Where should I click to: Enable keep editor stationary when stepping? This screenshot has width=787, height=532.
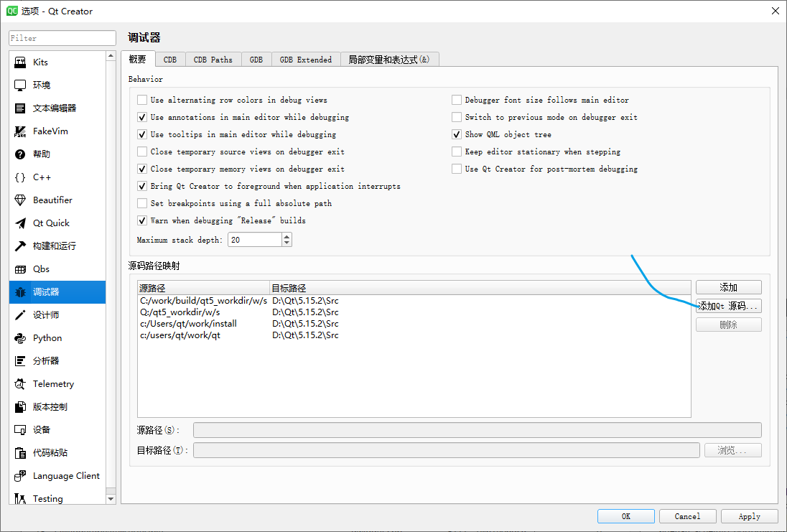pyautogui.click(x=456, y=151)
